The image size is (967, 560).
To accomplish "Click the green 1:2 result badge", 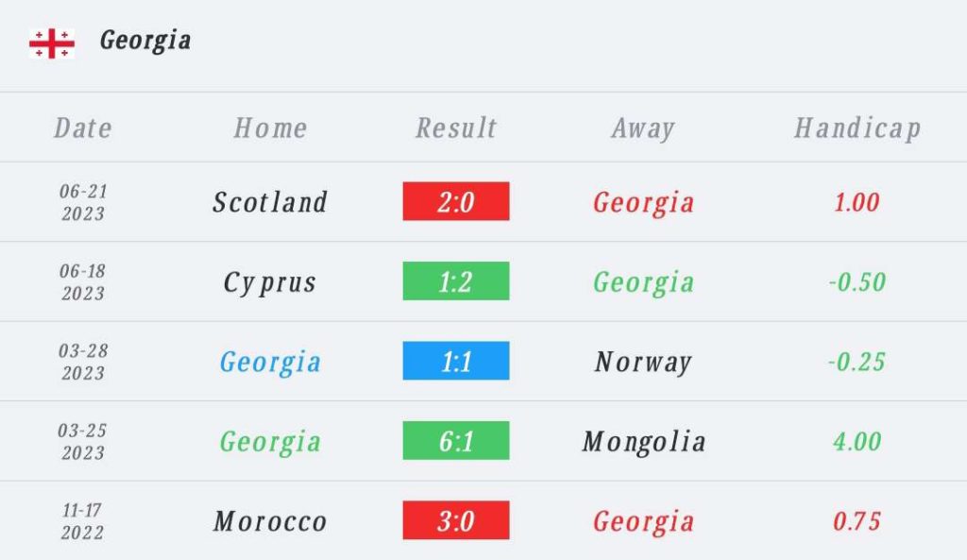I will 456,280.
